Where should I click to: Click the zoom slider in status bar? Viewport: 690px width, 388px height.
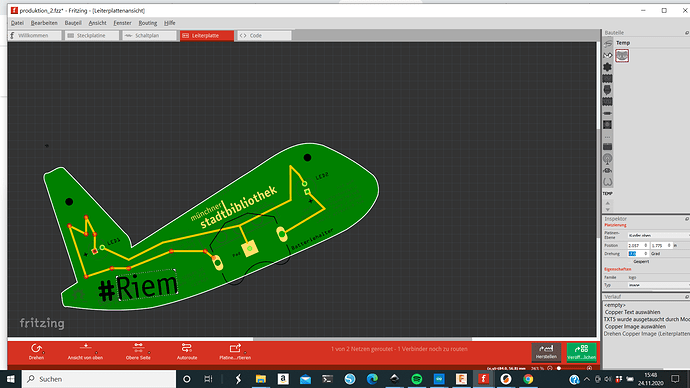point(570,368)
